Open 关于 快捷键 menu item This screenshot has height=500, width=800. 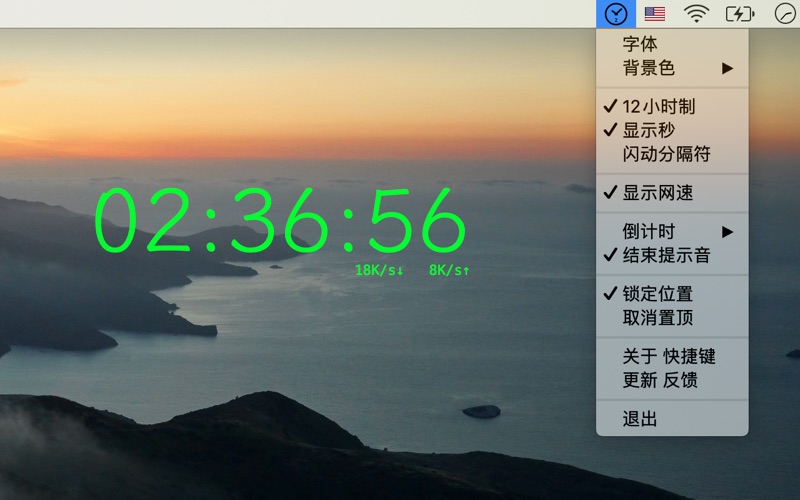click(x=672, y=356)
